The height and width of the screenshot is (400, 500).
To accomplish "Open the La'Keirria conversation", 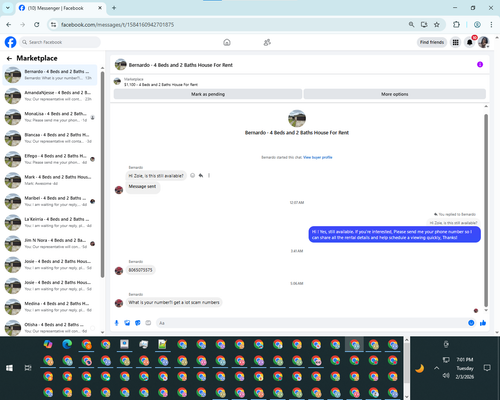I will coord(50,222).
